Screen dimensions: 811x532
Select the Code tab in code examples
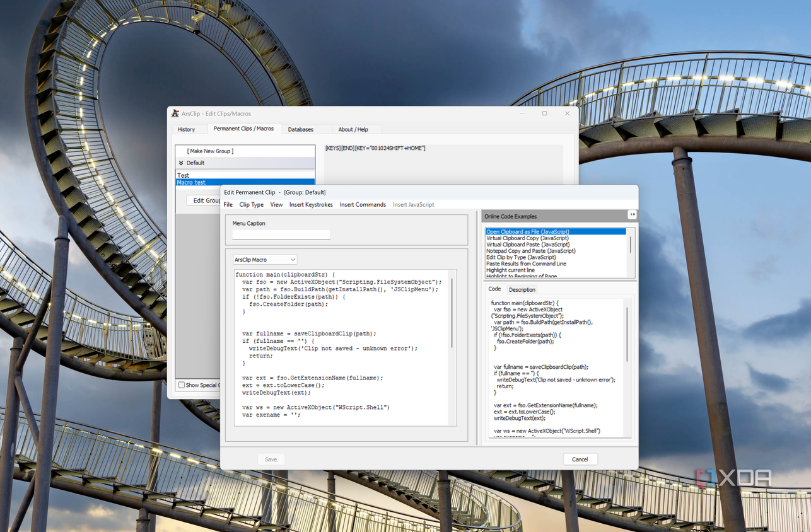click(494, 289)
